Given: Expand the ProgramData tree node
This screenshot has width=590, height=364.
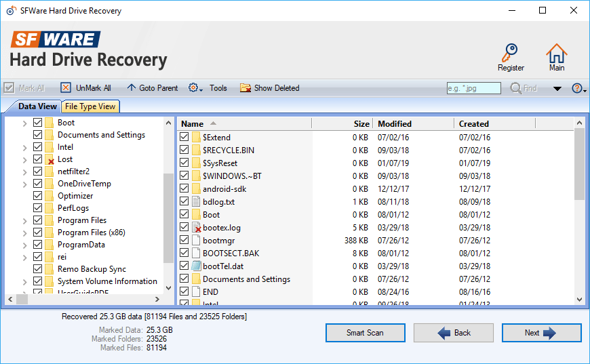Looking at the screenshot, I should (x=24, y=245).
